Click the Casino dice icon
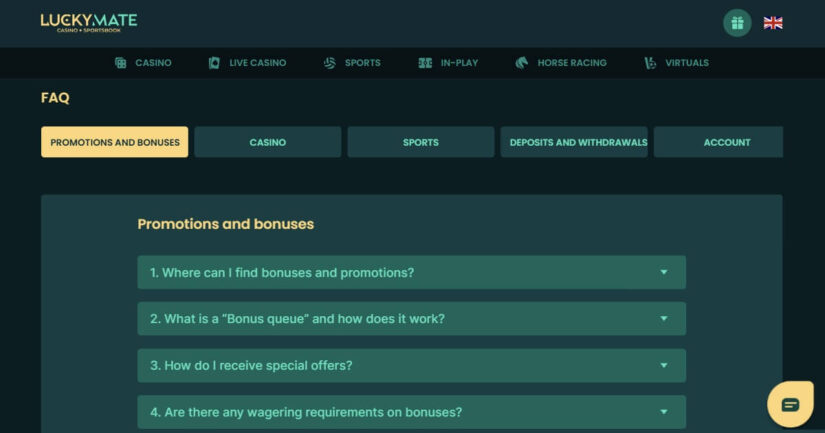This screenshot has height=433, width=825. pos(121,63)
